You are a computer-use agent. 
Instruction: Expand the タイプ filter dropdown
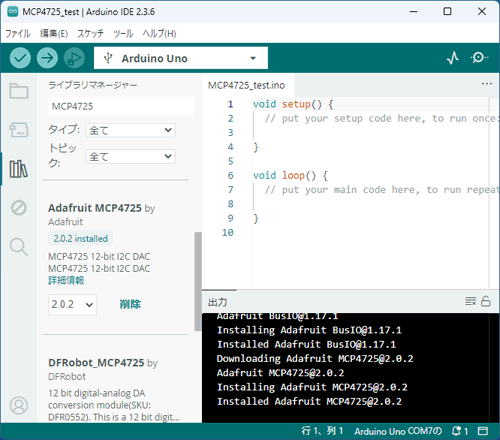(131, 130)
